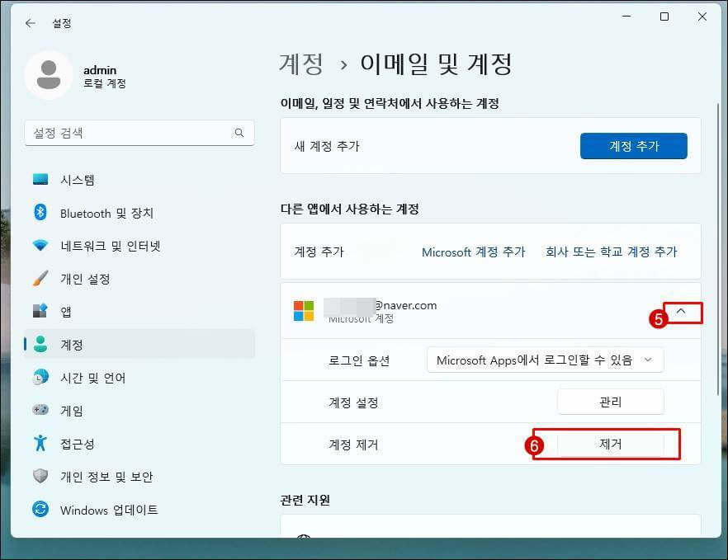This screenshot has width=728, height=560.
Task: Open 시간 및 언어 settings
Action: pyautogui.click(x=139, y=378)
